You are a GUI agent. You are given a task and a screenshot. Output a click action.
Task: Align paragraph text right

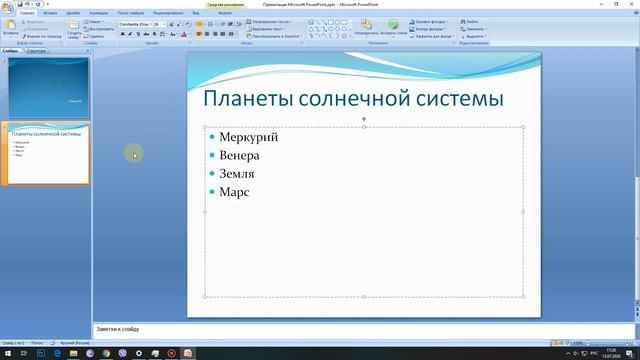tap(215, 34)
